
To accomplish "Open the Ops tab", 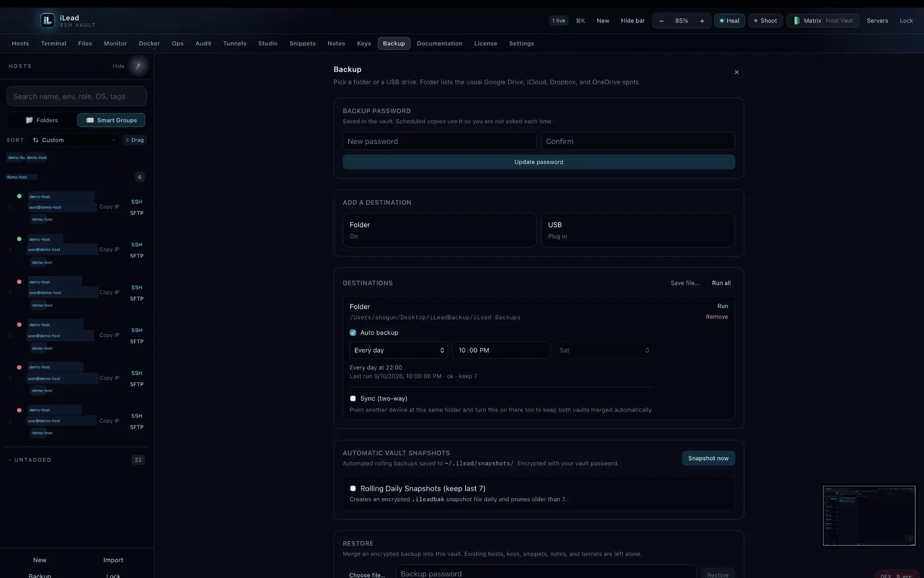I will pyautogui.click(x=178, y=43).
